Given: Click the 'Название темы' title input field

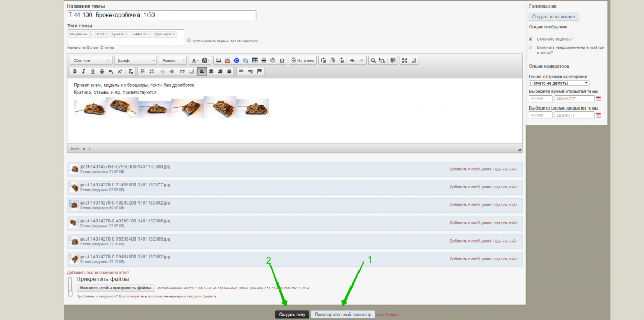Looking at the screenshot, I should (x=161, y=16).
